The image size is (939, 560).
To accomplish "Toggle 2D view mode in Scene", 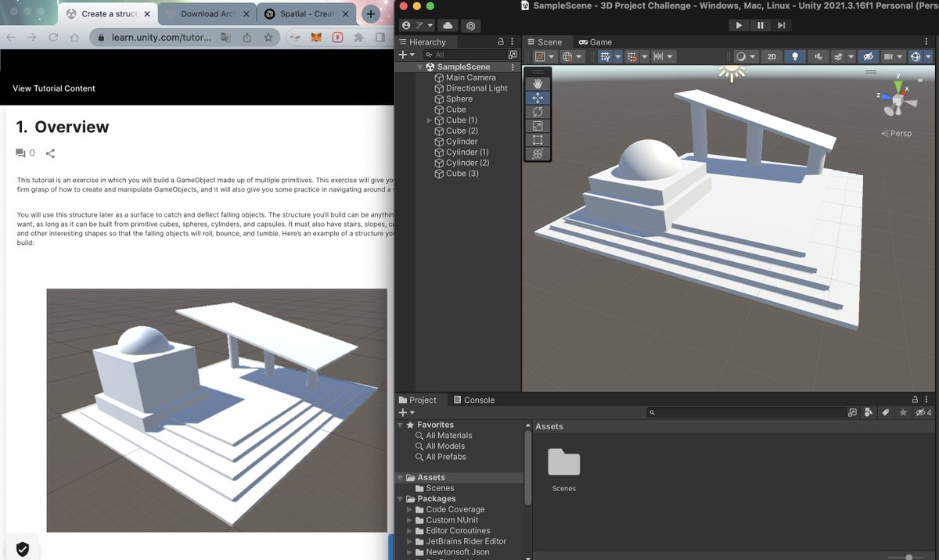I will click(772, 56).
